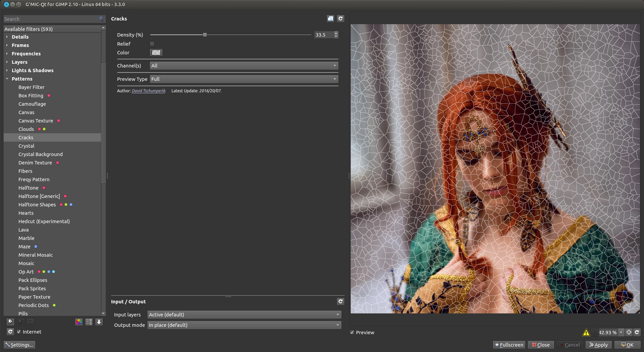Image resolution: width=644 pixels, height=352 pixels.
Task: Select the Lava filter
Action: point(23,230)
